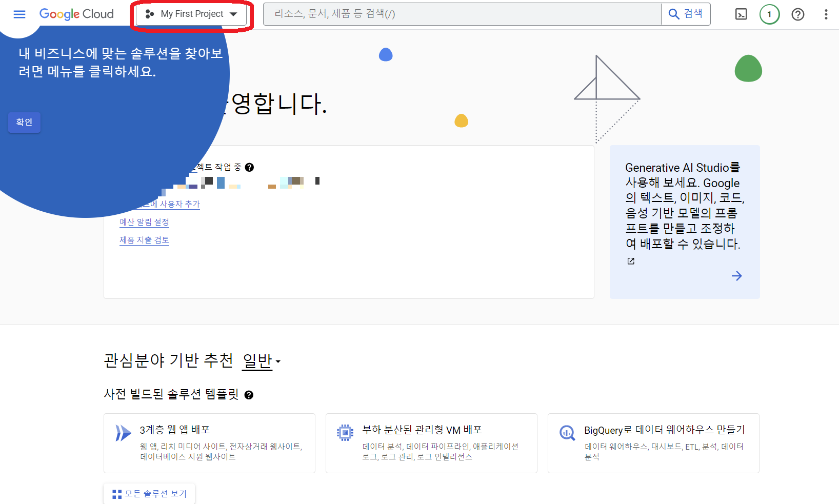Click the Google Cloud logo
Image resolution: width=839 pixels, height=504 pixels.
(76, 14)
